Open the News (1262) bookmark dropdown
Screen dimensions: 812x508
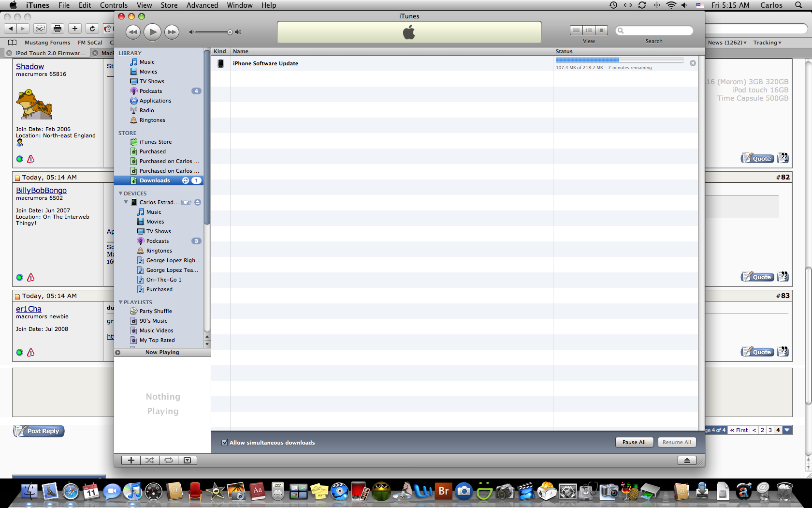tap(727, 43)
